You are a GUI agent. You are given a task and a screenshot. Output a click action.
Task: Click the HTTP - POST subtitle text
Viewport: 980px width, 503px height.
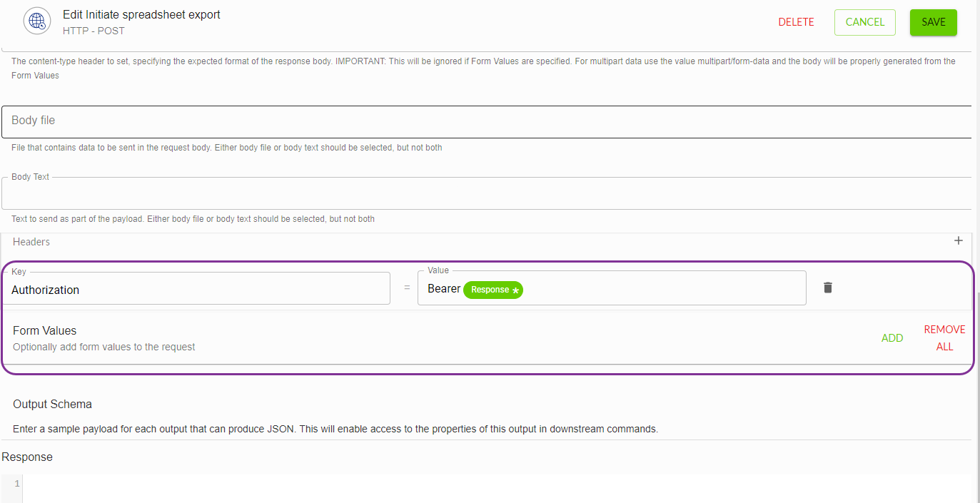tap(93, 31)
